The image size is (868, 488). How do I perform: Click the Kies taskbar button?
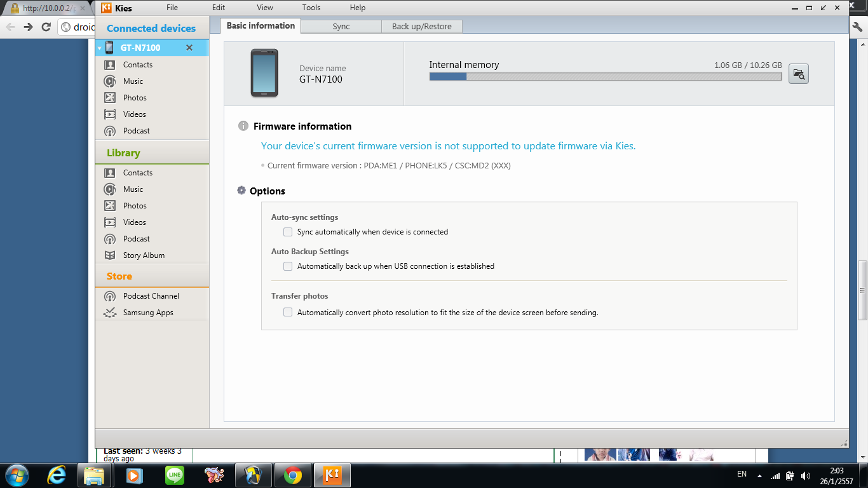click(x=332, y=475)
